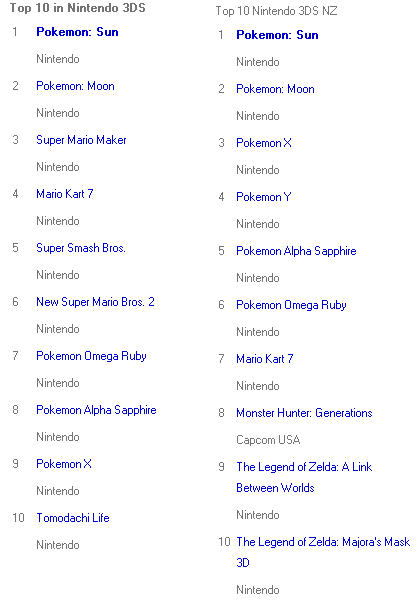Screen dimensions: 417x604
Task: Open Pokemon Omega Ruby ranked sixth
Action: point(291,305)
